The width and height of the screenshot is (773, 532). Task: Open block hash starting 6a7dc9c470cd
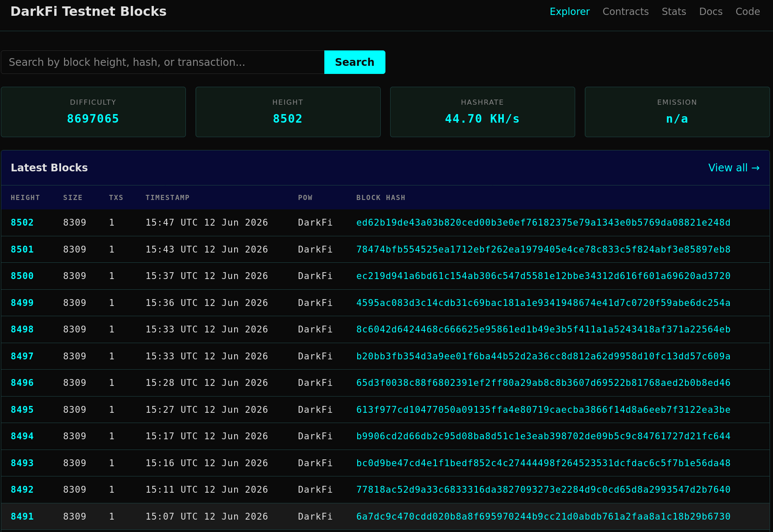[544, 517]
